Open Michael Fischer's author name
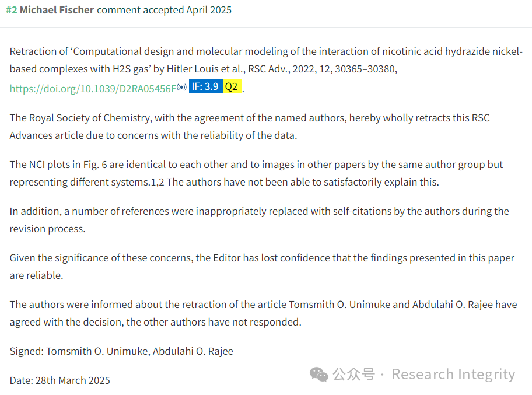This screenshot has width=532, height=395. point(57,10)
